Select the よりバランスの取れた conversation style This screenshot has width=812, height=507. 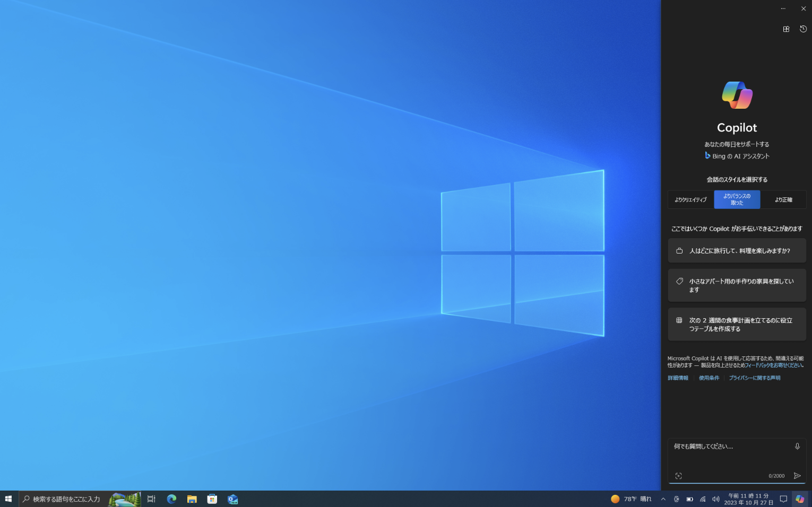pyautogui.click(x=737, y=200)
